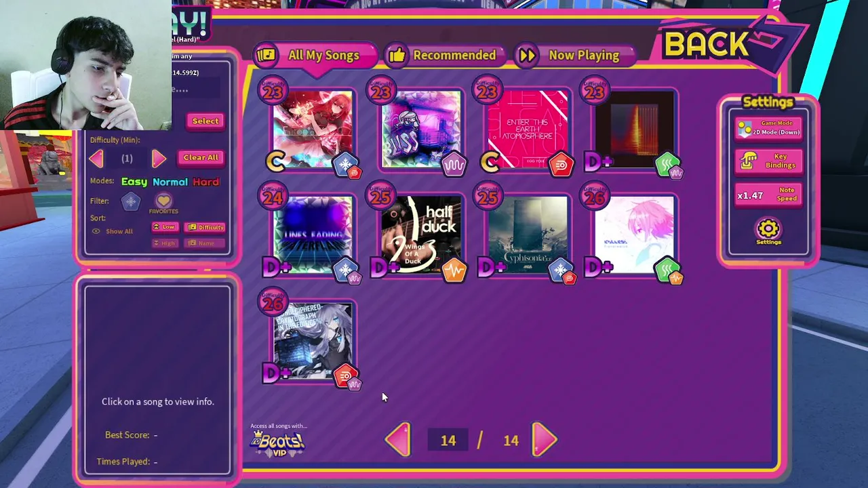Screen dimensions: 868x488
Task: Open Key Bindings settings
Action: (769, 161)
